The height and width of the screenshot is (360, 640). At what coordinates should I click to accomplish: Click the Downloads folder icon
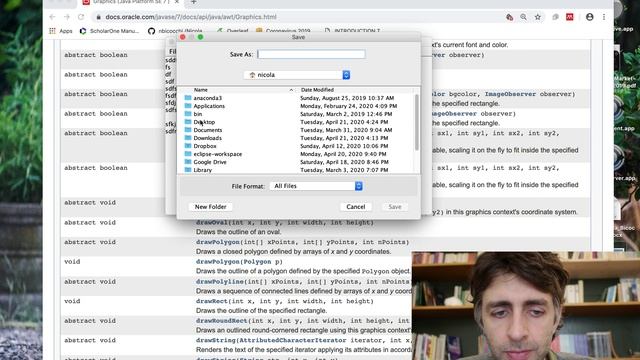[x=188, y=138]
